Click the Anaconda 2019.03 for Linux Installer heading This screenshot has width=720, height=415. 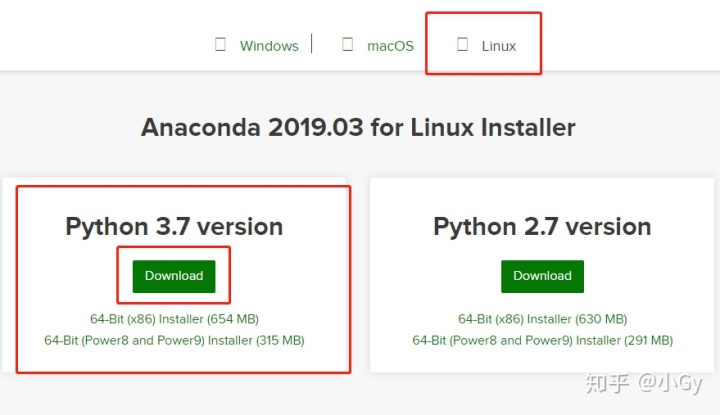358,128
